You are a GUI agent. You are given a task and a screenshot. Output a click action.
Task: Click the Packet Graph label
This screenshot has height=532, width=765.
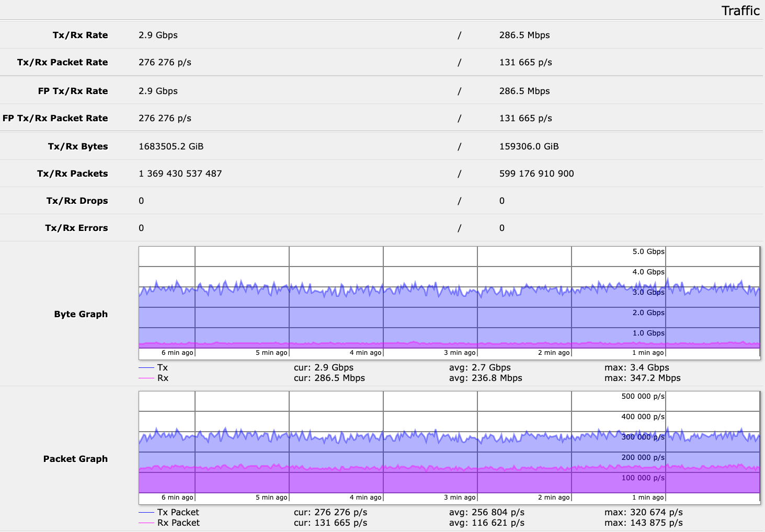[x=75, y=458]
